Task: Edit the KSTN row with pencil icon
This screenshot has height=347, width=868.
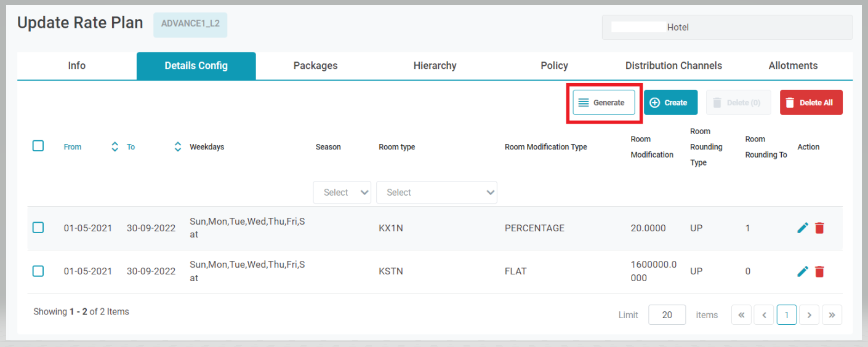Action: (x=802, y=271)
